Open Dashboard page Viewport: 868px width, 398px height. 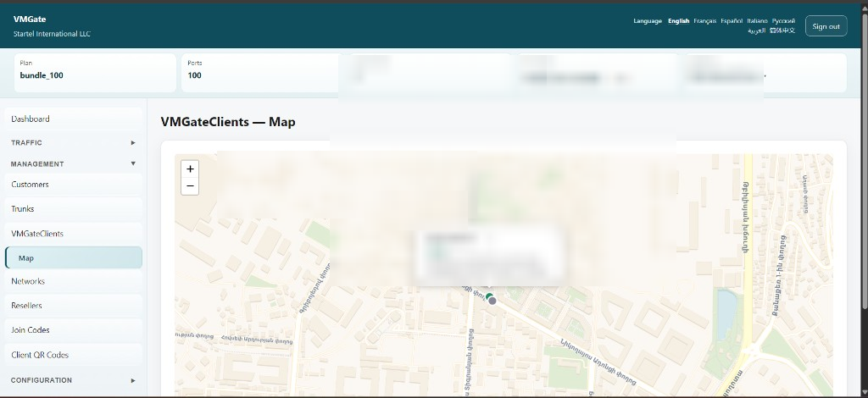click(x=73, y=119)
